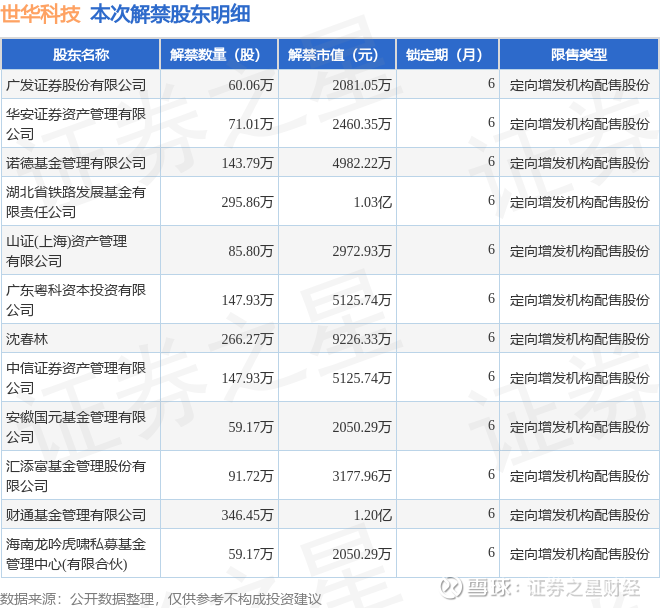The height and width of the screenshot is (608, 660).
Task: Click 诺德基金管理有限公司 shareholder name
Action: 76,163
